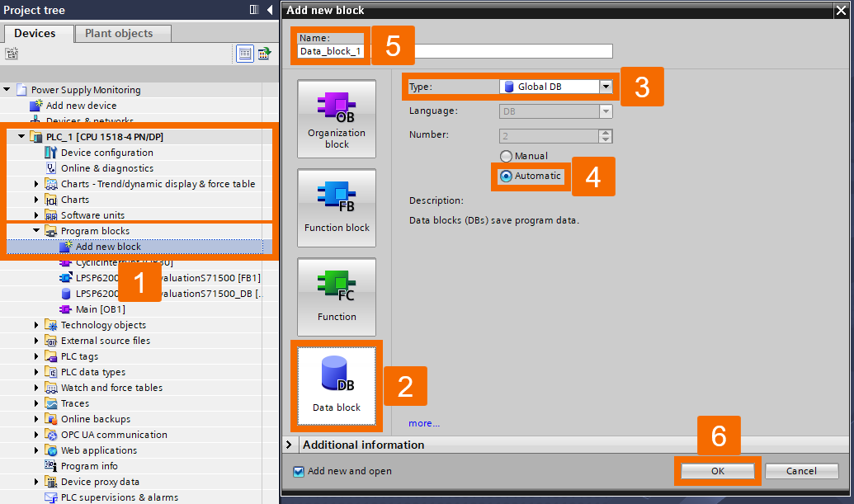
Task: Select the Data block (DB) type
Action: pyautogui.click(x=337, y=386)
